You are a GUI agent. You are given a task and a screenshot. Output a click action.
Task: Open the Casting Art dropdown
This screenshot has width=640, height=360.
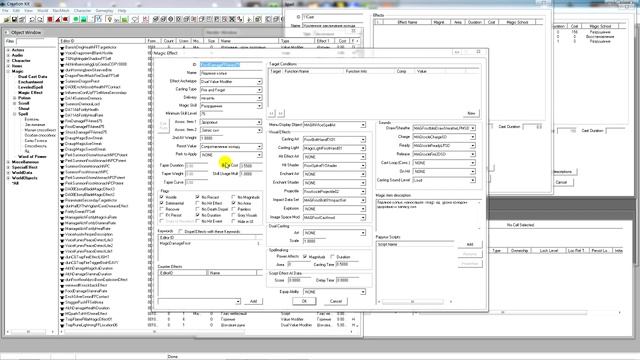click(x=363, y=140)
